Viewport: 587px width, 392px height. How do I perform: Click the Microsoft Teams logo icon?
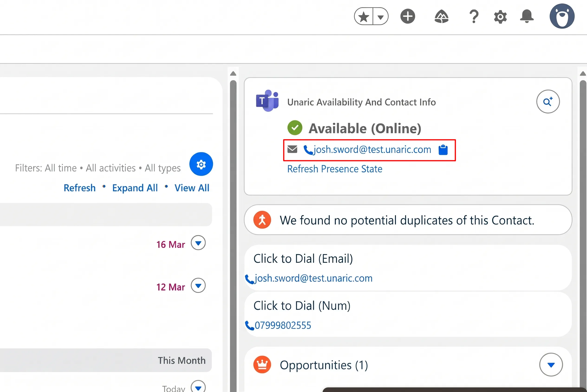[267, 101]
